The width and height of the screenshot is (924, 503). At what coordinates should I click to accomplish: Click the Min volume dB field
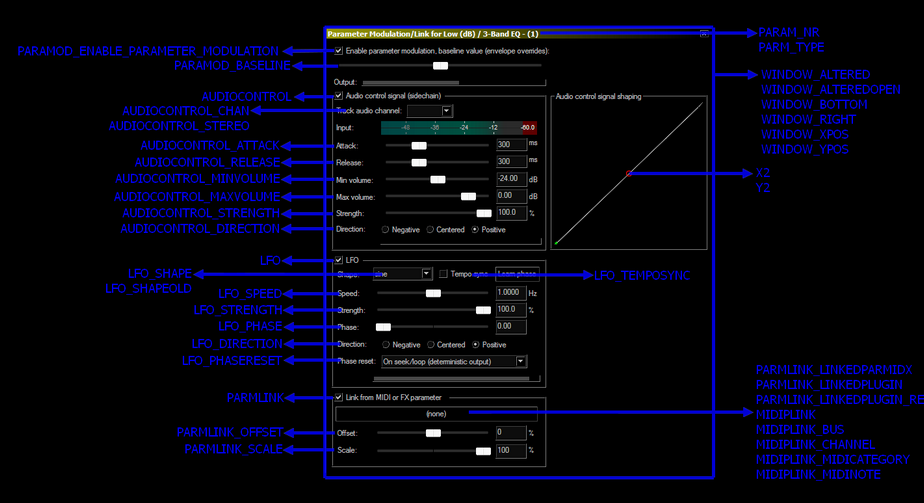click(x=511, y=179)
